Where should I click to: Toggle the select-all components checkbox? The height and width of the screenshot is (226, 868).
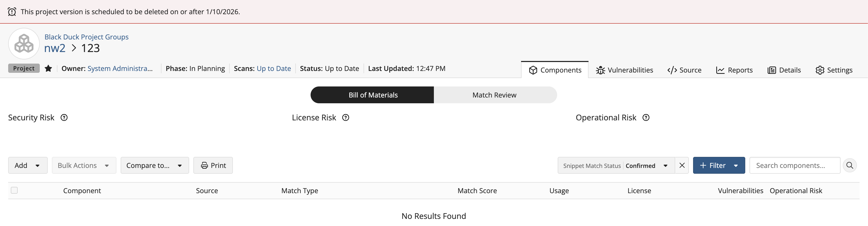pos(14,190)
